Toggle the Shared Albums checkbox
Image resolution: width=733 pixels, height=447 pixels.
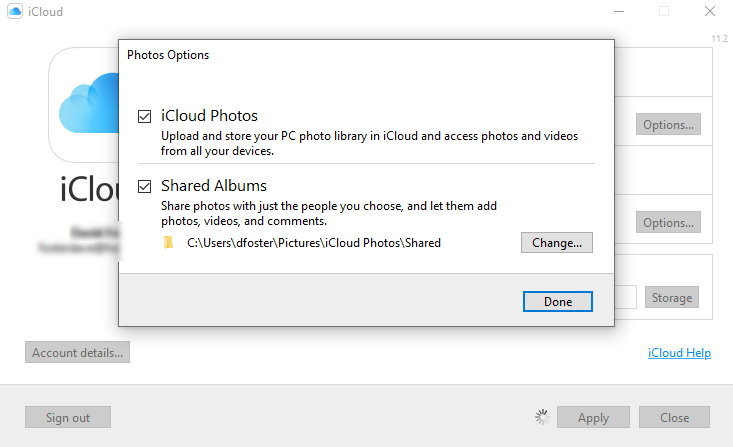click(x=145, y=186)
